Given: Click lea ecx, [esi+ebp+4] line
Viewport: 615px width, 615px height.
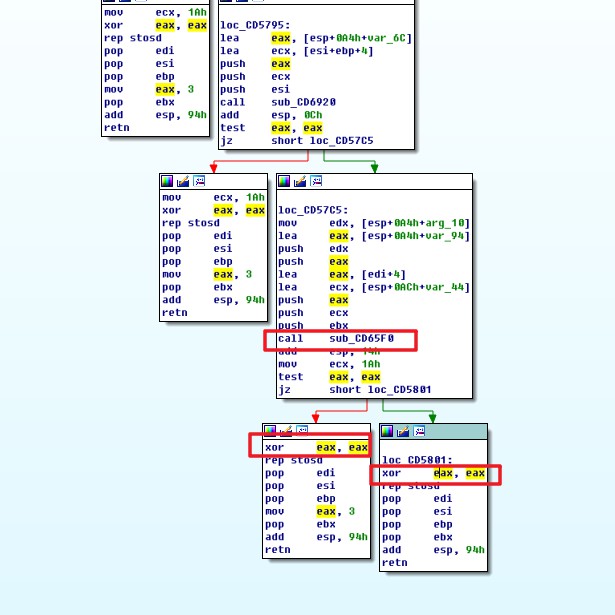Looking at the screenshot, I should (x=297, y=51).
